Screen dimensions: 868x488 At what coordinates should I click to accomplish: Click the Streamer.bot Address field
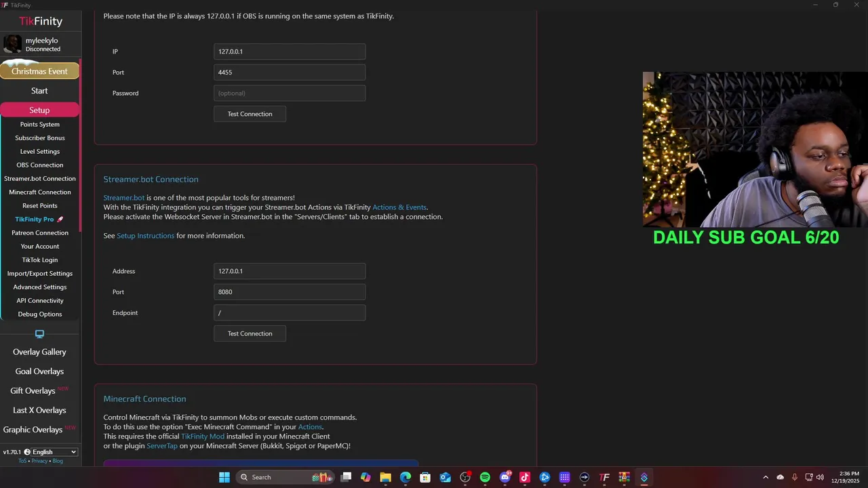pos(290,271)
